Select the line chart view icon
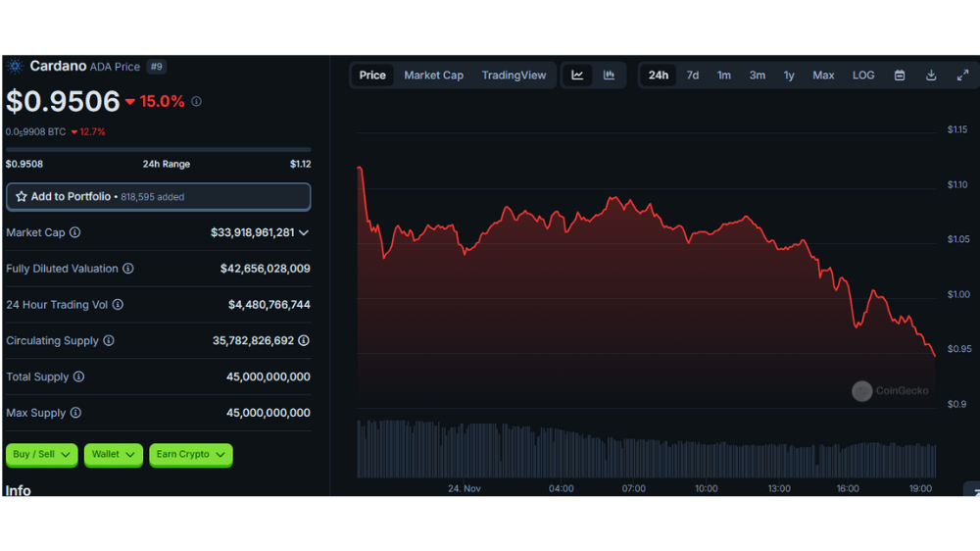Viewport: 980px width, 551px height. click(x=577, y=75)
